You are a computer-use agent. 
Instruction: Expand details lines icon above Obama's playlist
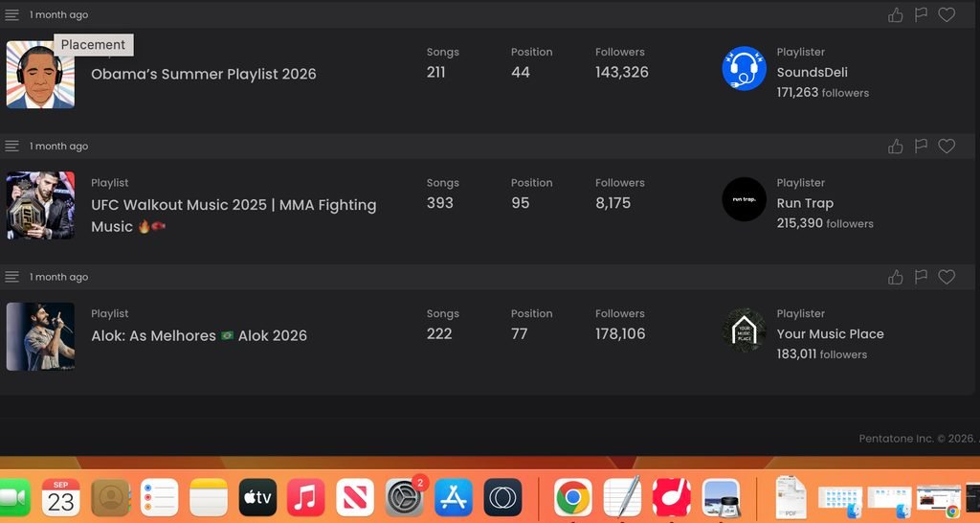[x=11, y=15]
